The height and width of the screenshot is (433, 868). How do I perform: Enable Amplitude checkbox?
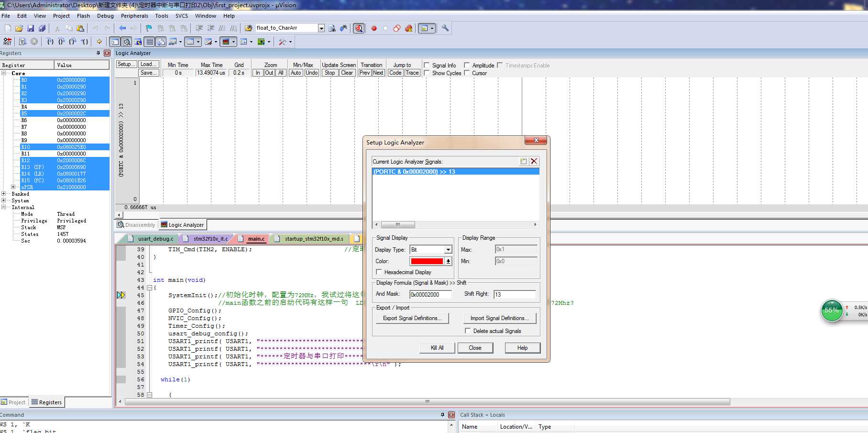coord(467,66)
